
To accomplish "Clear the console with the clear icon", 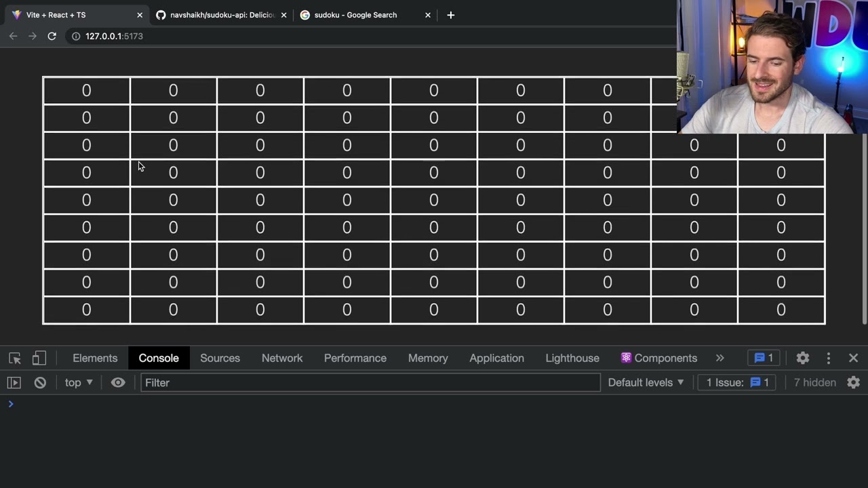I will (40, 382).
